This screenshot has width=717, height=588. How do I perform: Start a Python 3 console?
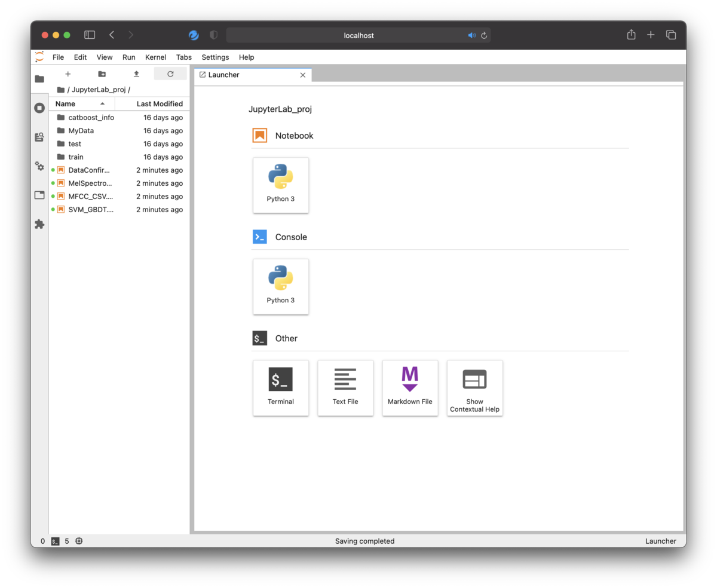click(x=281, y=287)
